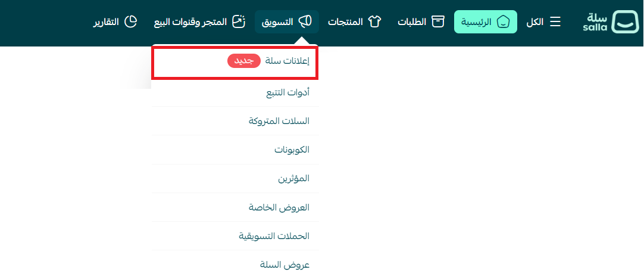
Task: Click the pie chart reports icon
Action: (x=130, y=22)
